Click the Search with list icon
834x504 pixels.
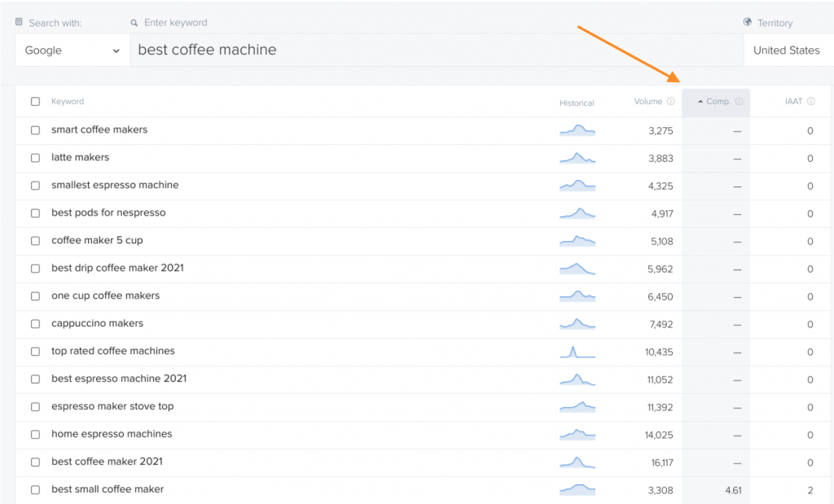tap(19, 22)
